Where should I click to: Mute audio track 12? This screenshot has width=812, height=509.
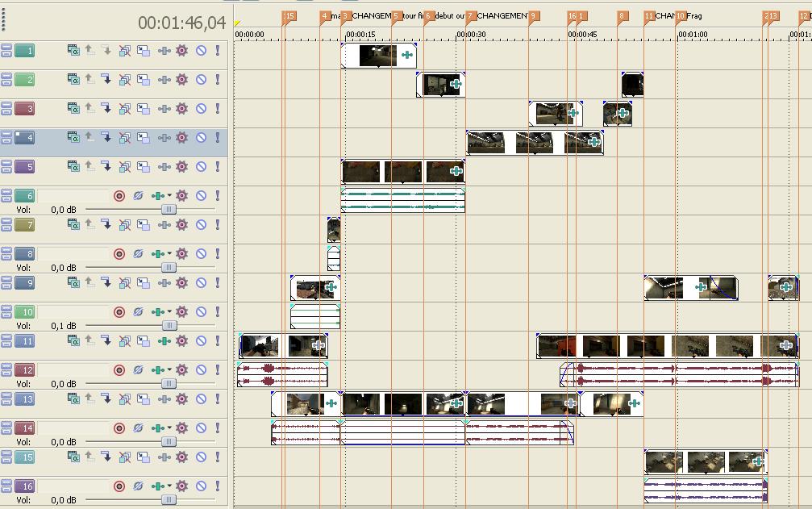click(201, 369)
